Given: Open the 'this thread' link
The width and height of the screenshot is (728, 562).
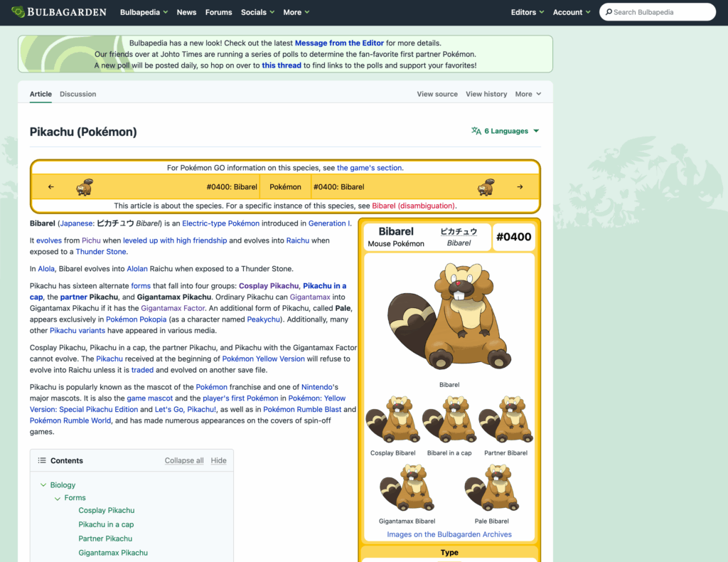Looking at the screenshot, I should pyautogui.click(x=282, y=65).
